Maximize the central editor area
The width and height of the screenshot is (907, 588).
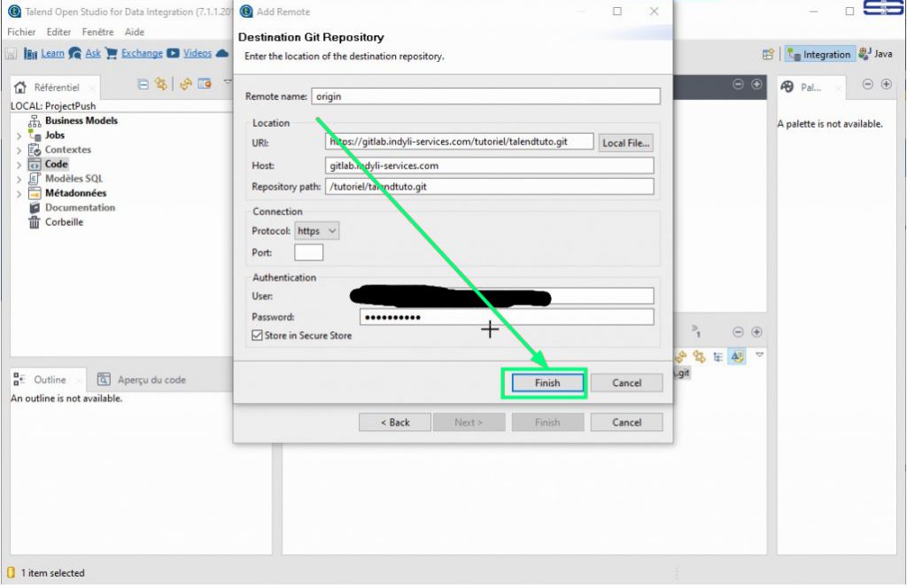[x=756, y=84]
